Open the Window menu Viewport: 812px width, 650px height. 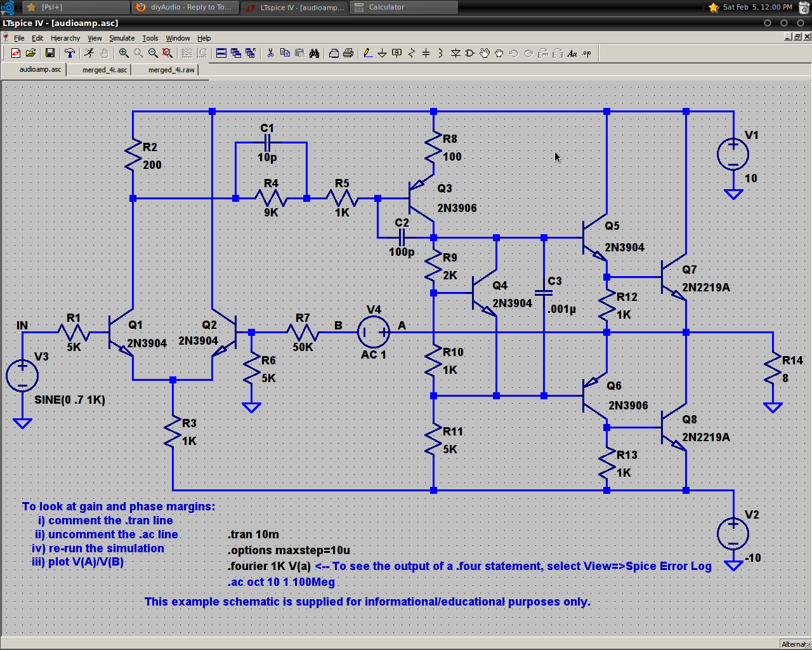click(178, 38)
